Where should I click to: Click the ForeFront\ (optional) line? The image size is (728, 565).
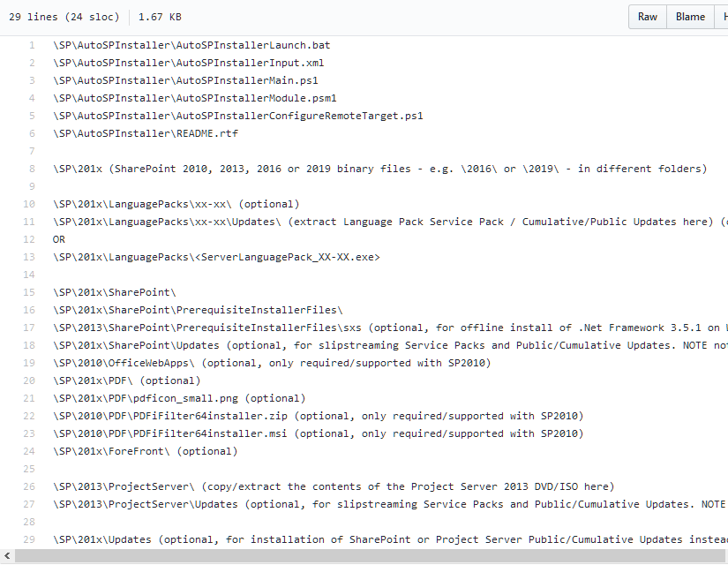[x=146, y=451]
